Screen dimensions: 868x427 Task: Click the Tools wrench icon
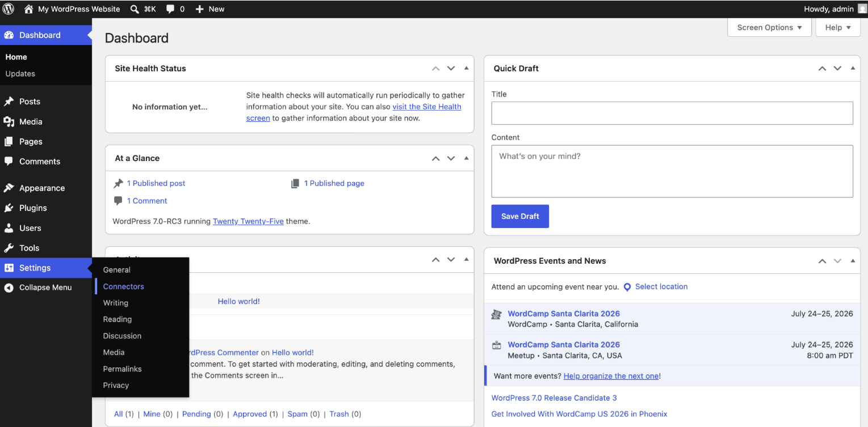click(9, 248)
